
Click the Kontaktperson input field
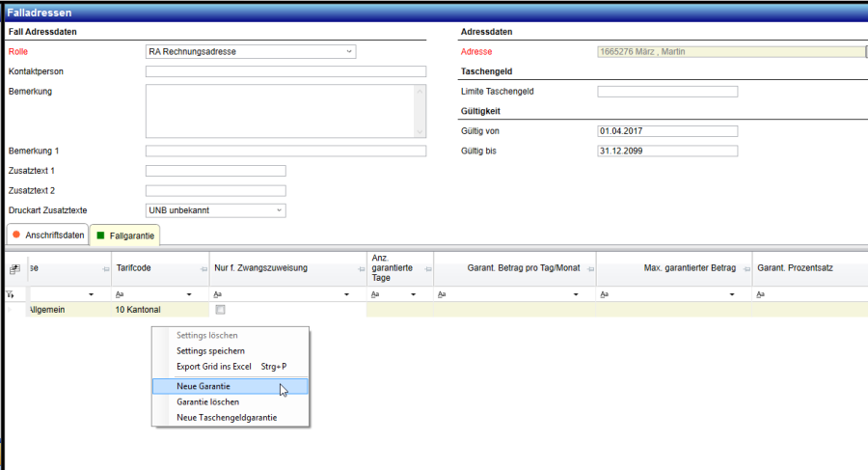(285, 71)
